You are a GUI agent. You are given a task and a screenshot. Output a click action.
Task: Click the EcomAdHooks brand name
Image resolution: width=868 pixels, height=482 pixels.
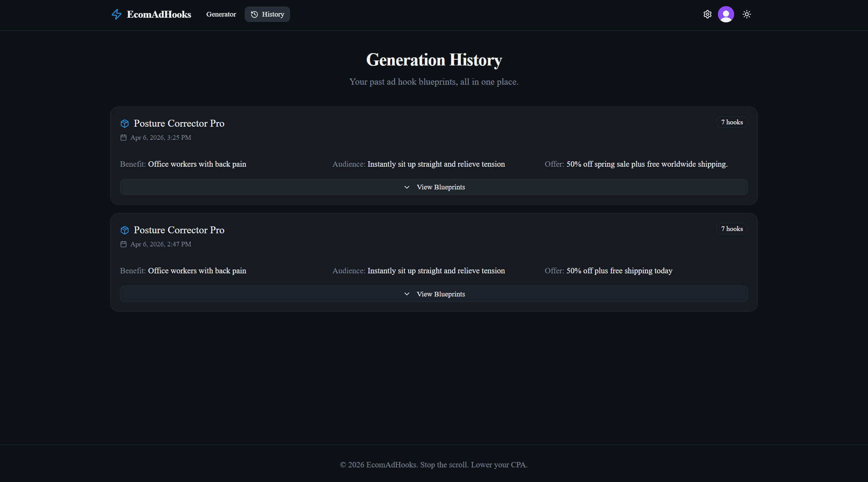159,14
